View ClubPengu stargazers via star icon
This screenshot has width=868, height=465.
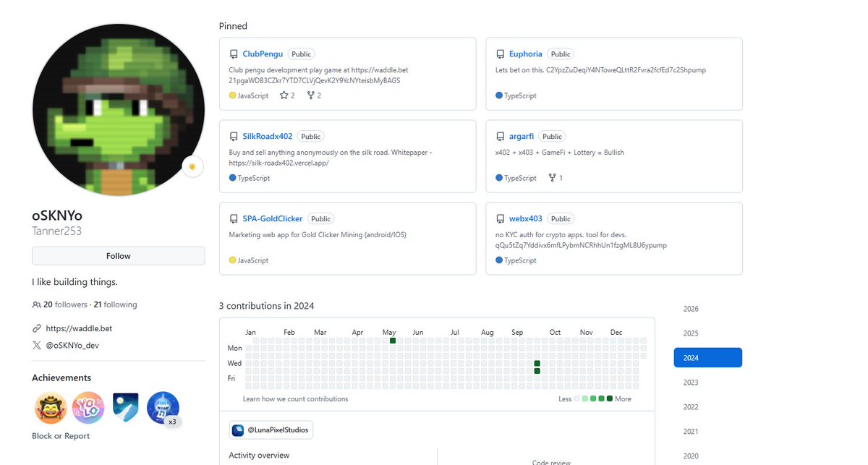(284, 95)
